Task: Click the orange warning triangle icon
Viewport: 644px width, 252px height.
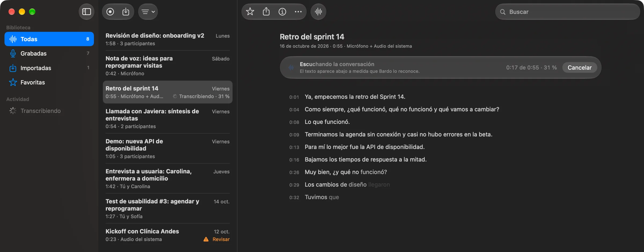Action: tap(206, 239)
